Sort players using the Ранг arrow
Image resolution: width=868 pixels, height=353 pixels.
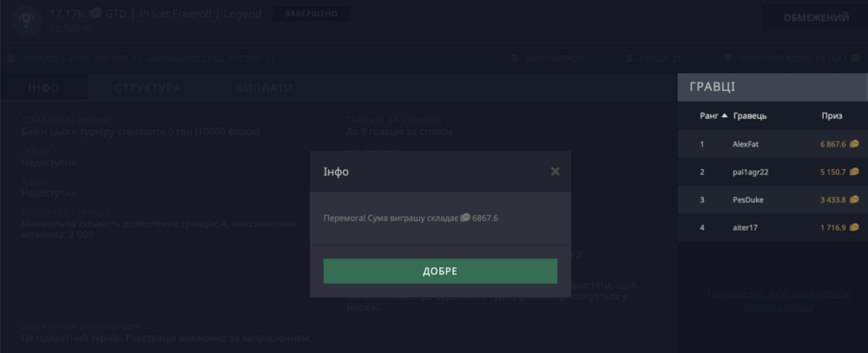(724, 115)
